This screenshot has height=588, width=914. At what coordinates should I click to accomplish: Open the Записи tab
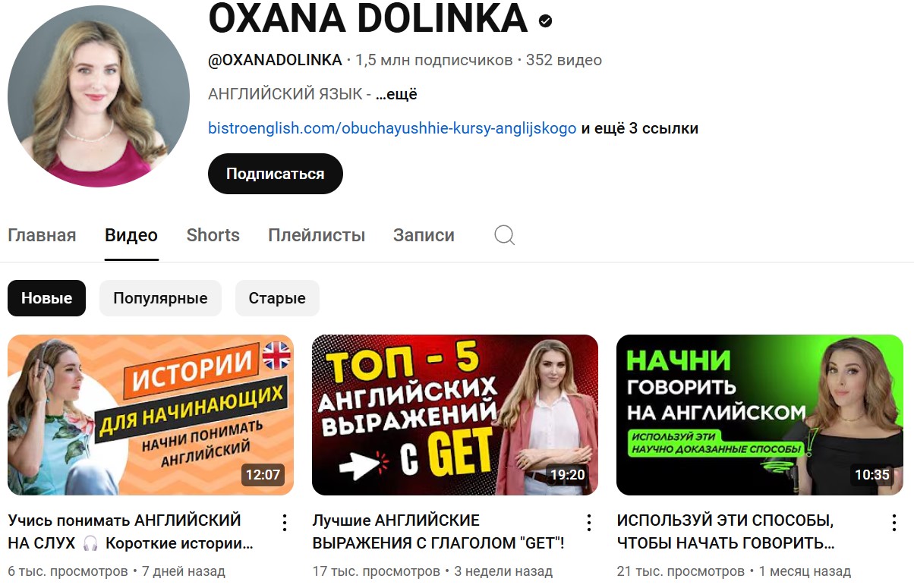(424, 235)
